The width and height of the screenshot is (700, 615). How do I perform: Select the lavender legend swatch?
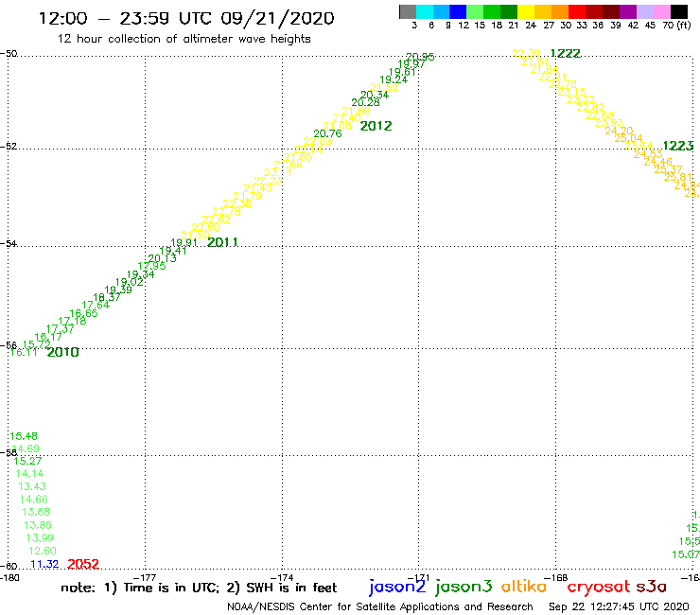[644, 12]
